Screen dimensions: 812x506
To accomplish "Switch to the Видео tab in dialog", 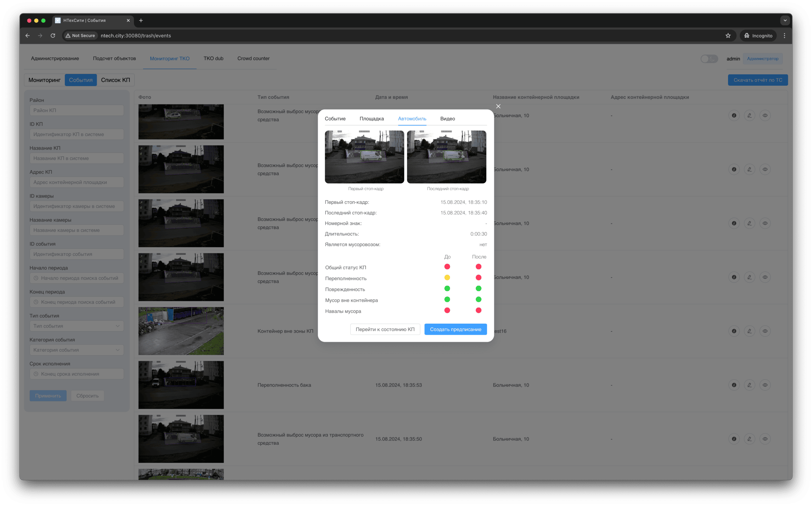I will click(x=447, y=119).
